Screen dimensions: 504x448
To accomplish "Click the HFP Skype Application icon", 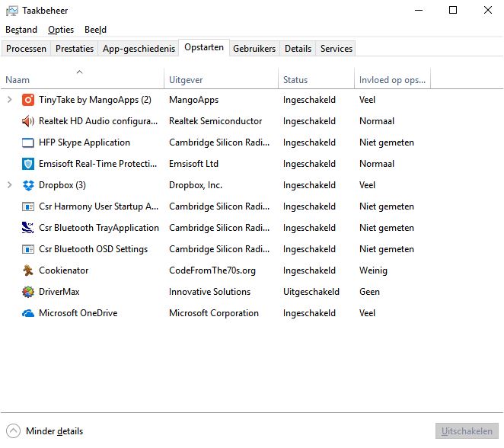I will [28, 142].
